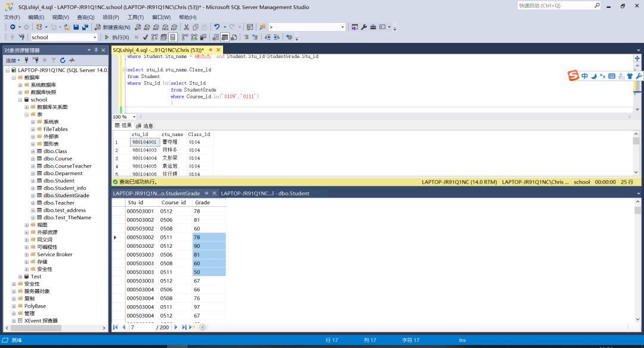Open the school database dropdown
The height and width of the screenshot is (348, 644).
click(x=94, y=38)
